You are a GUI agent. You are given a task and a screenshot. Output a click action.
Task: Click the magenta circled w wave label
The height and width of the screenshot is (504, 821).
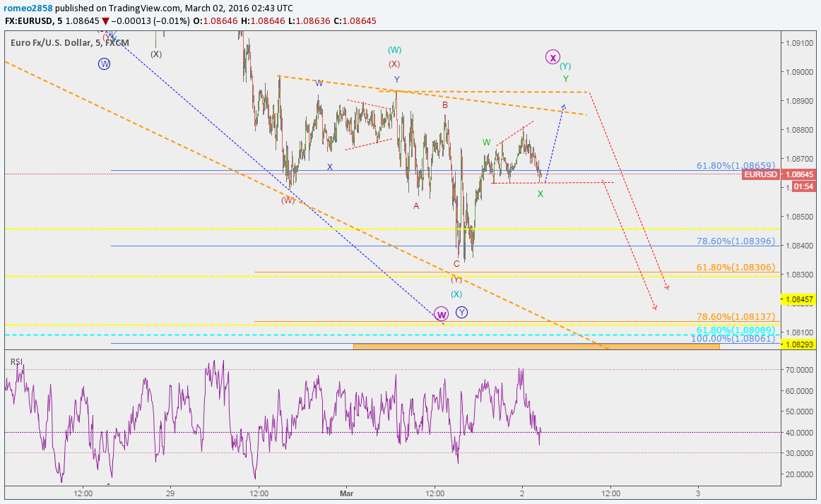point(442,313)
